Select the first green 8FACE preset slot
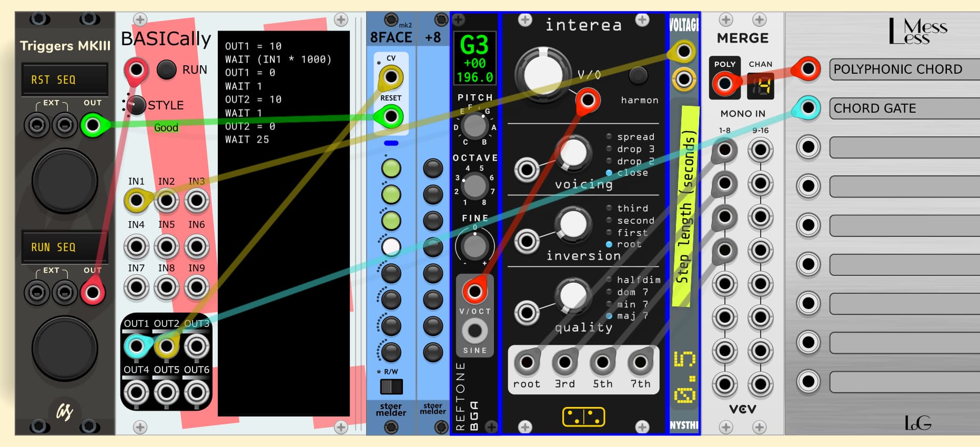The image size is (980, 447). pyautogui.click(x=391, y=168)
